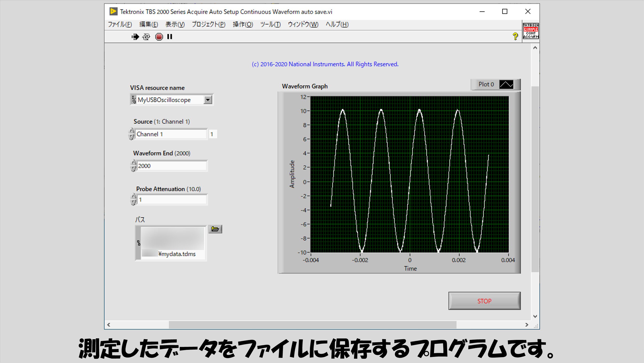This screenshot has height=363, width=644.
Task: Click the Run arrow toolbar icon
Action: pos(135,37)
